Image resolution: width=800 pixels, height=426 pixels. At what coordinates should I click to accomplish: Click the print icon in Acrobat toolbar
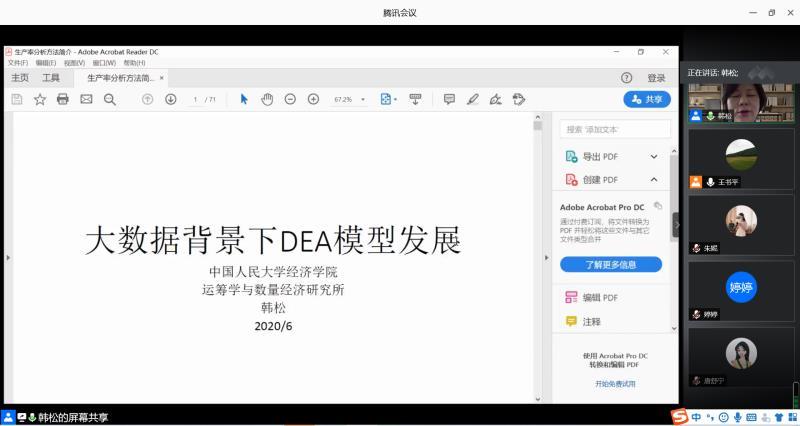pos(63,99)
